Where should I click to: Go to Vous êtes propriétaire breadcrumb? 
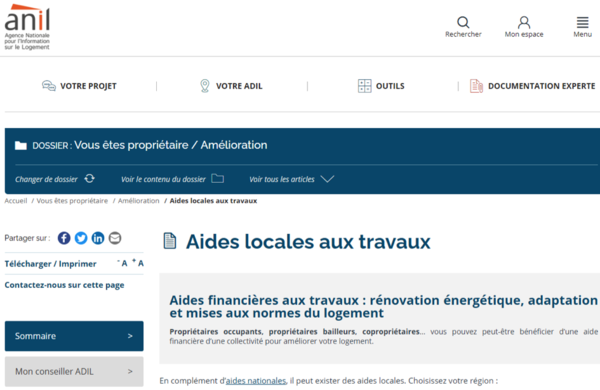(72, 201)
